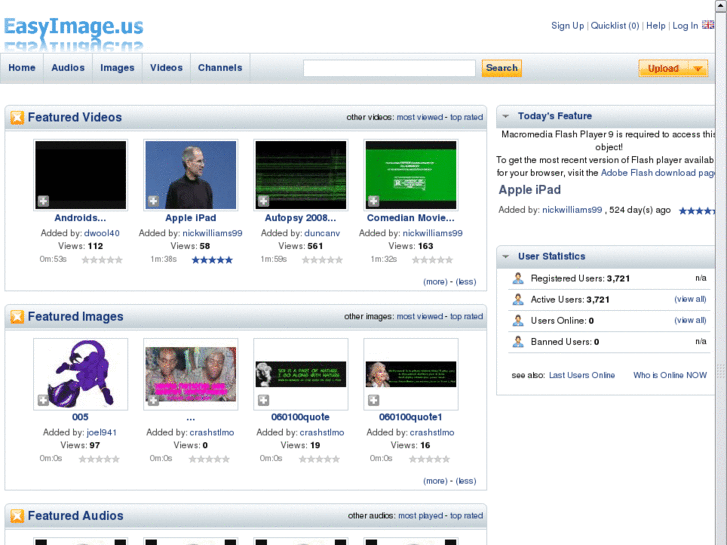
Task: Open the Quicklist (0) link
Action: (615, 26)
